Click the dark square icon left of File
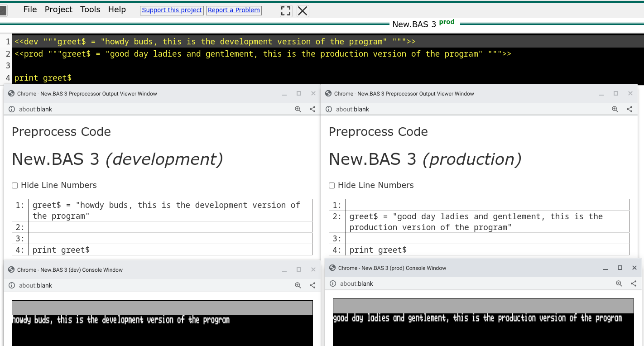 click(x=3, y=10)
